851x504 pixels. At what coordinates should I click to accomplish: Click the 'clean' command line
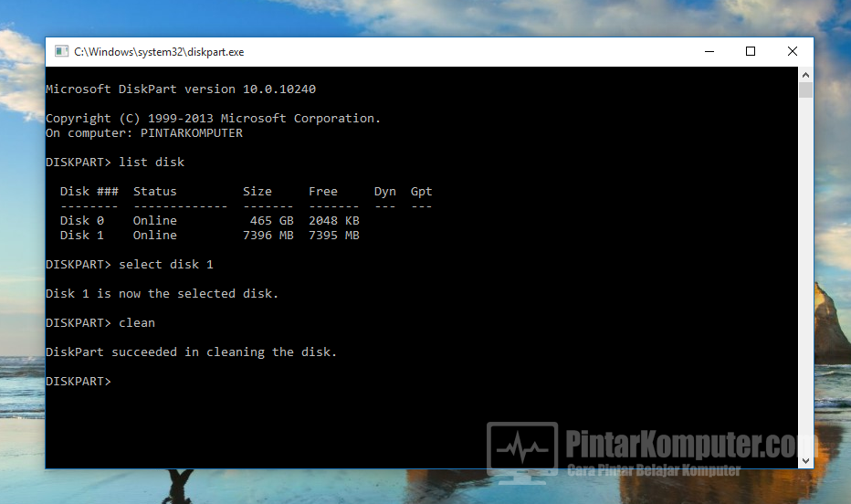pyautogui.click(x=100, y=323)
